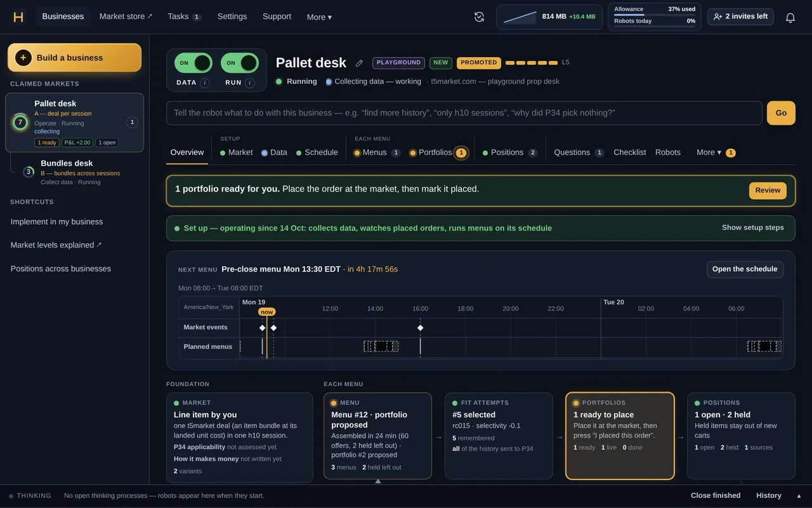The width and height of the screenshot is (812, 508).
Task: Switch to the Data tab
Action: pos(274,152)
